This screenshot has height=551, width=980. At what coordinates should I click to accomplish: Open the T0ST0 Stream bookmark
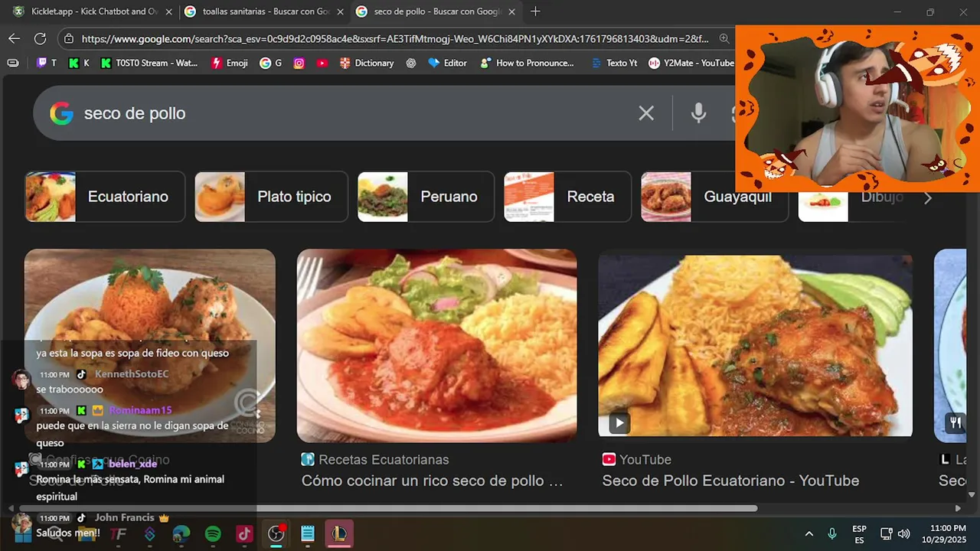pos(149,63)
